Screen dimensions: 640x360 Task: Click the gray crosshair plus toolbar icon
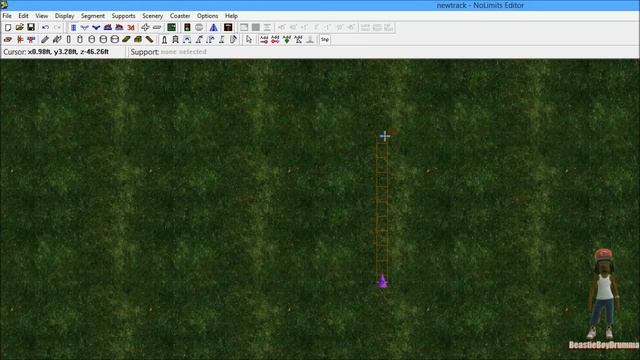pos(145,27)
